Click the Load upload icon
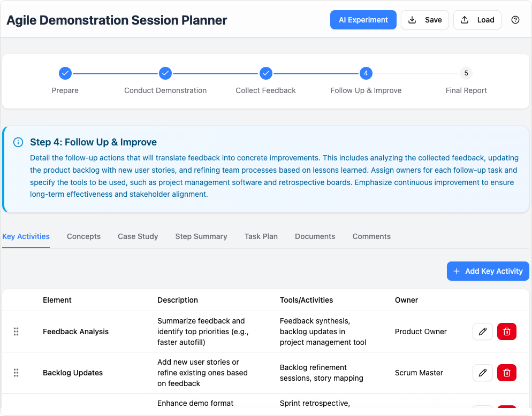Viewport: 532px width, 416px height. click(465, 20)
